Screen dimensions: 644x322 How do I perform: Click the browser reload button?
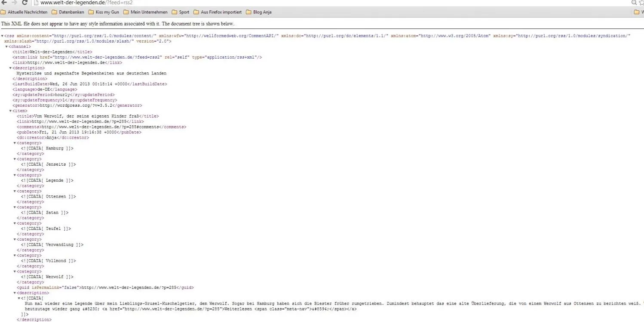[x=25, y=3]
